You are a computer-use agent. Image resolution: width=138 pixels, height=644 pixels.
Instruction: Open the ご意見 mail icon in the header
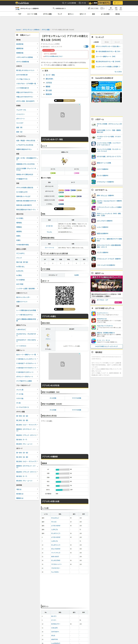pyautogui.click(x=116, y=8)
